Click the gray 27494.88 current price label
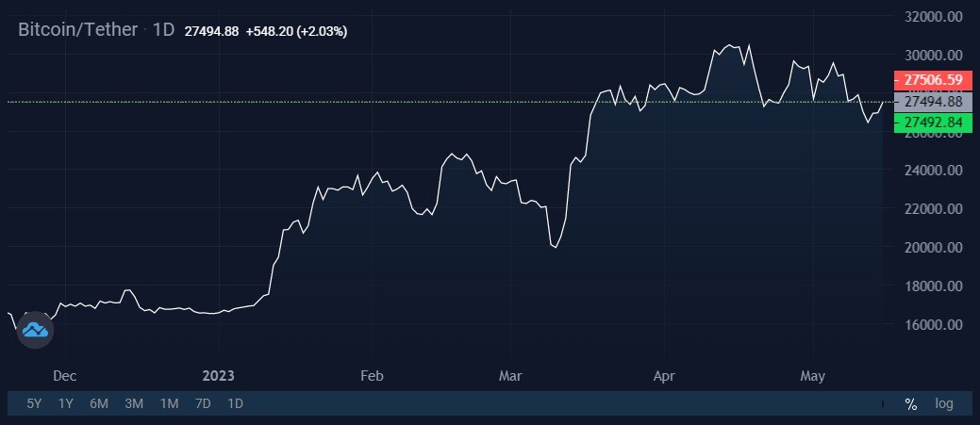 (x=933, y=102)
